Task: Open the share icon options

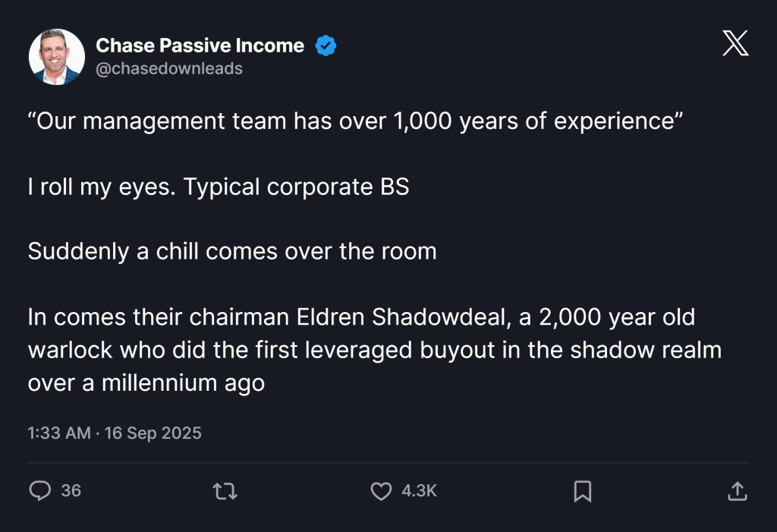Action: point(737,492)
